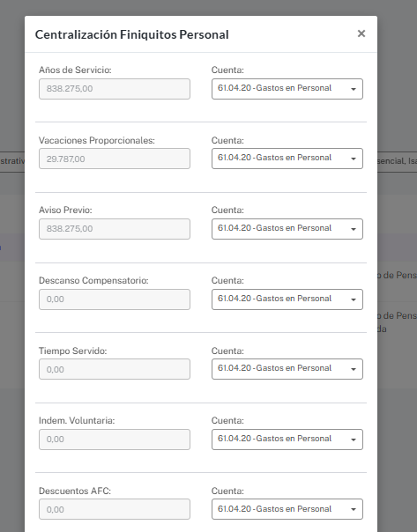Click the arrow icon on Tiempo Servido Cuenta
This screenshot has width=417, height=532.
point(354,369)
